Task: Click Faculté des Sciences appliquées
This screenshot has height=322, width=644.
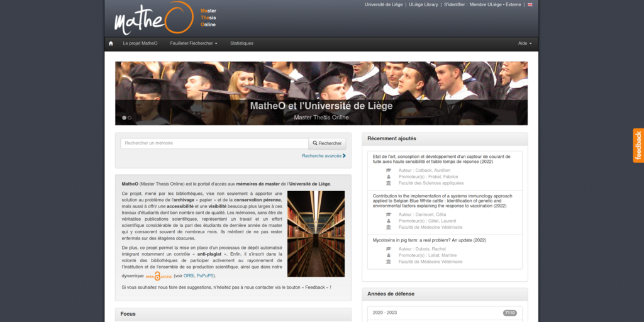Action: click(x=431, y=183)
